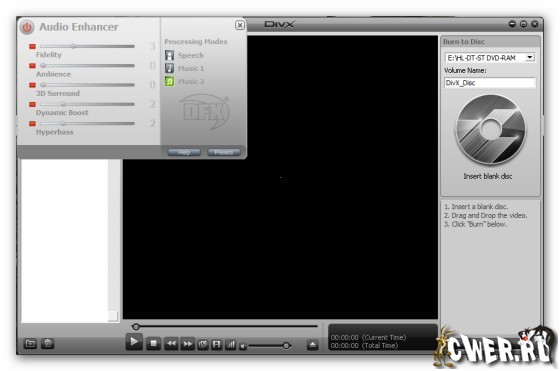The width and height of the screenshot is (560, 371).
Task: Close the Audio Enhancer panel
Action: pyautogui.click(x=240, y=25)
